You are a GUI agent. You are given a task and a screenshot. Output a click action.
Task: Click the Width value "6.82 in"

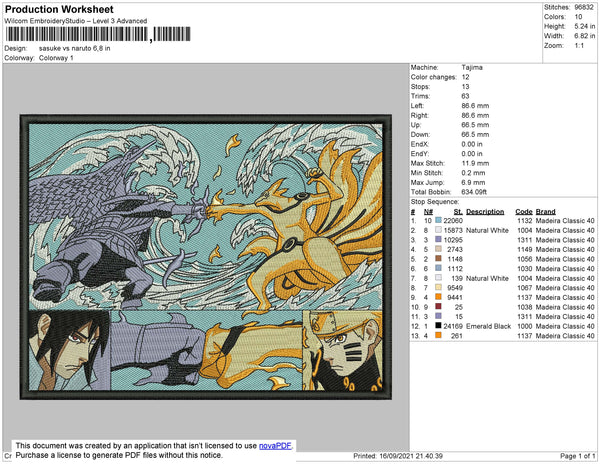(x=584, y=36)
